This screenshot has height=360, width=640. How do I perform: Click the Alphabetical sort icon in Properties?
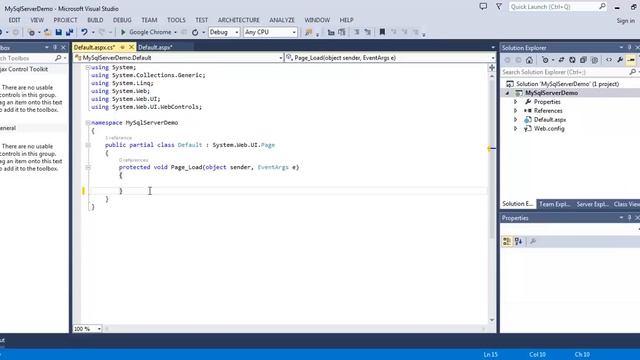518,241
